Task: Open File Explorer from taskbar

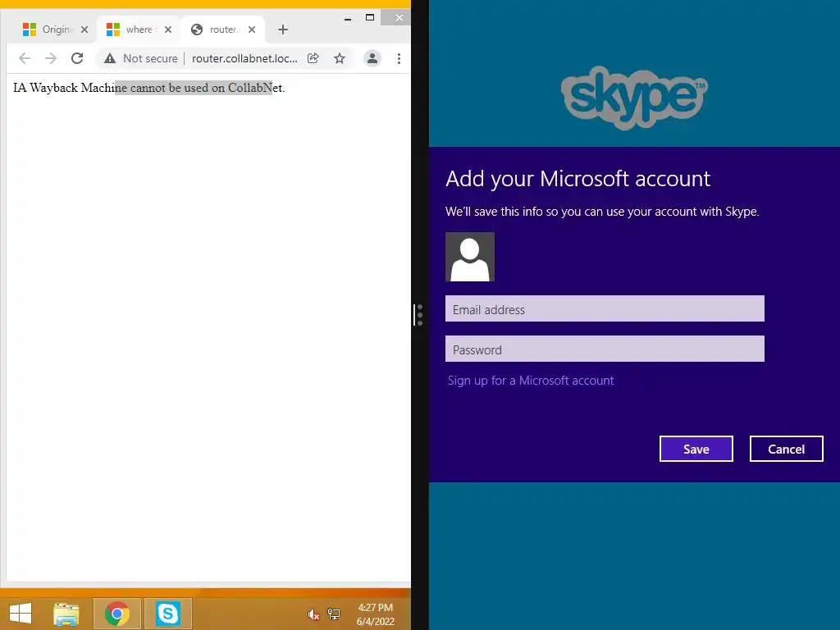Action: point(66,614)
